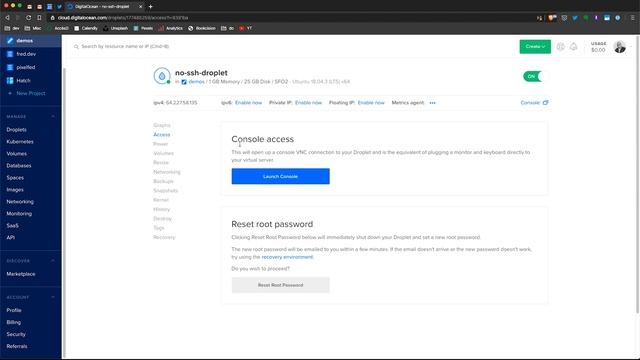Screen dimensions: 640x360
Task: Enable ipv6 now link
Action: [248, 103]
